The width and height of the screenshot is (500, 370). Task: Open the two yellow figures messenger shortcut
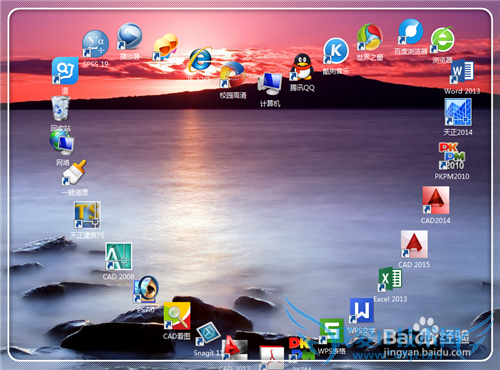pos(165,47)
